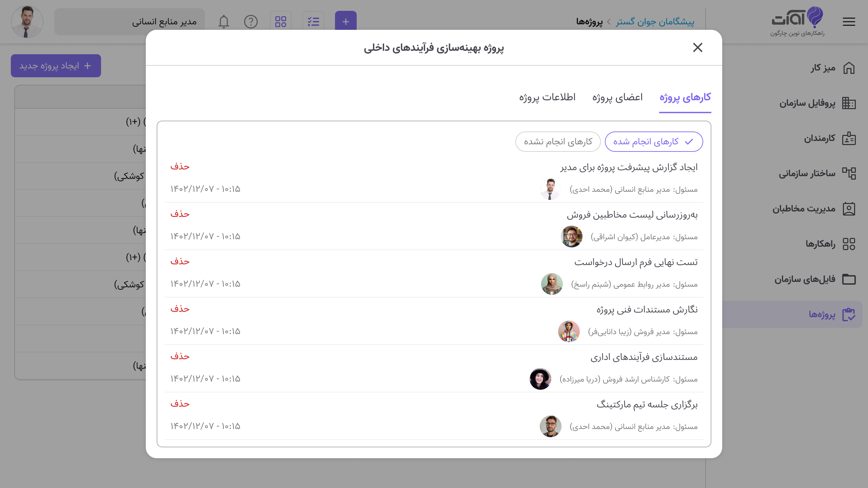
Task: Click the پروژه‌ها sidebar label
Action: coord(822,314)
